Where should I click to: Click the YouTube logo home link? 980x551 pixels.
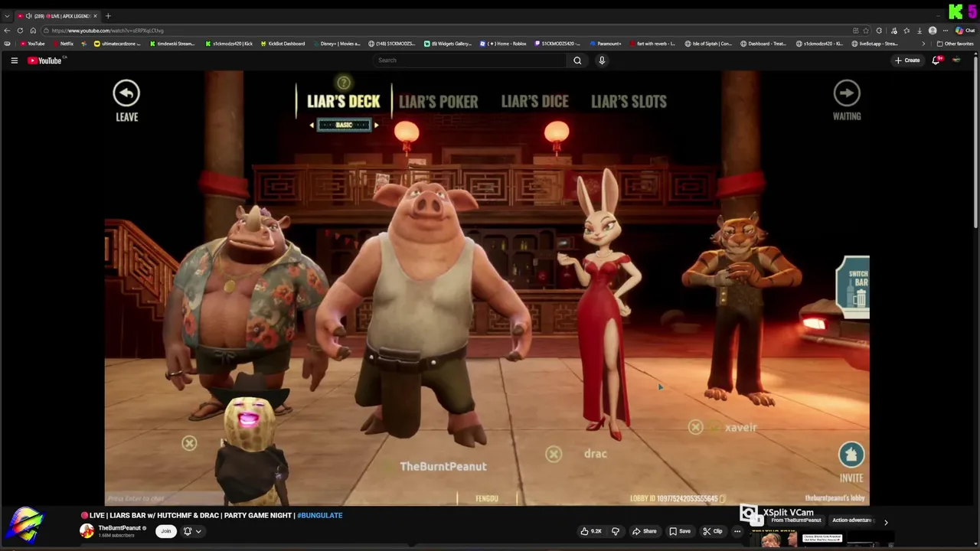[x=44, y=60]
